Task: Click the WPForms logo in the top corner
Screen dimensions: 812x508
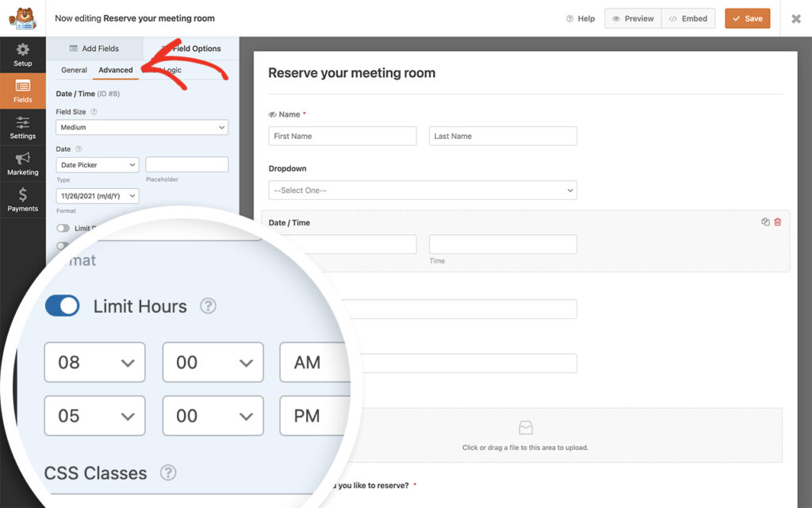Action: click(23, 17)
